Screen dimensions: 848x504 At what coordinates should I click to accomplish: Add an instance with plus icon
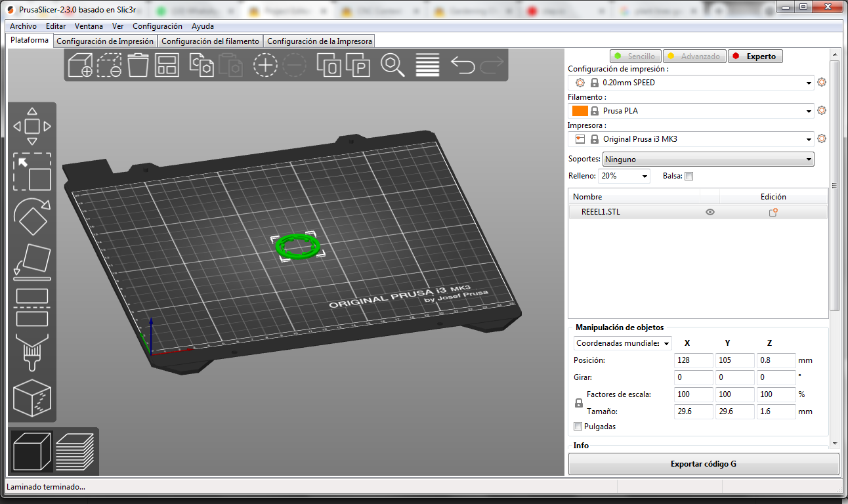[x=266, y=66]
